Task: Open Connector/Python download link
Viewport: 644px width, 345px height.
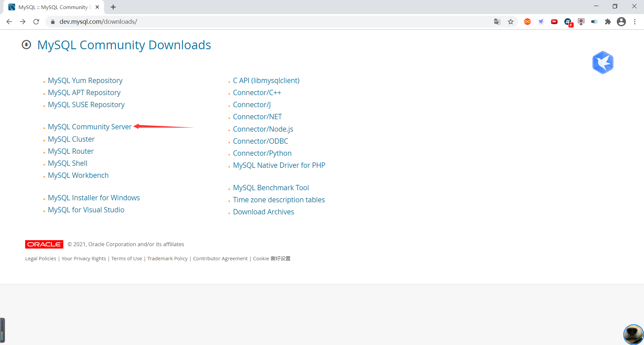Action: [262, 153]
